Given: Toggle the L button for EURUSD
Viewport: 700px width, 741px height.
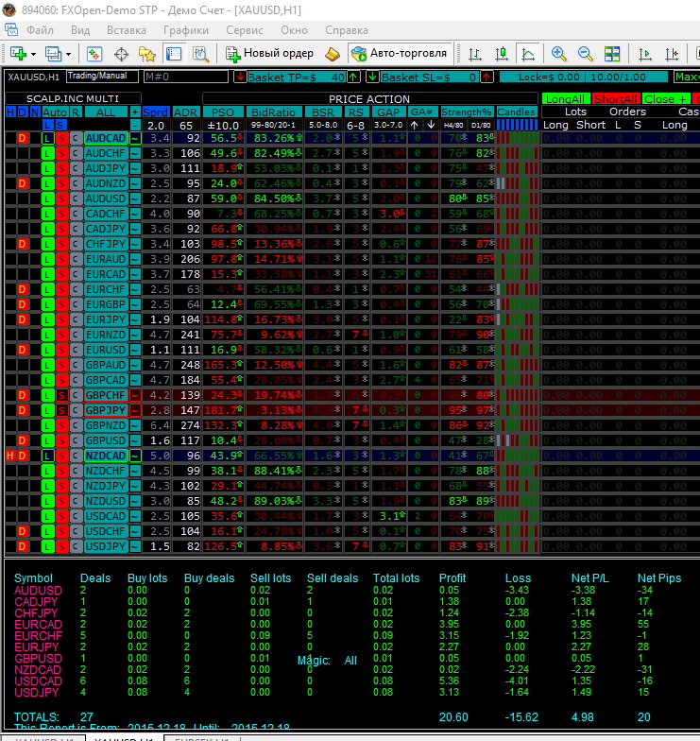Looking at the screenshot, I should point(47,350).
